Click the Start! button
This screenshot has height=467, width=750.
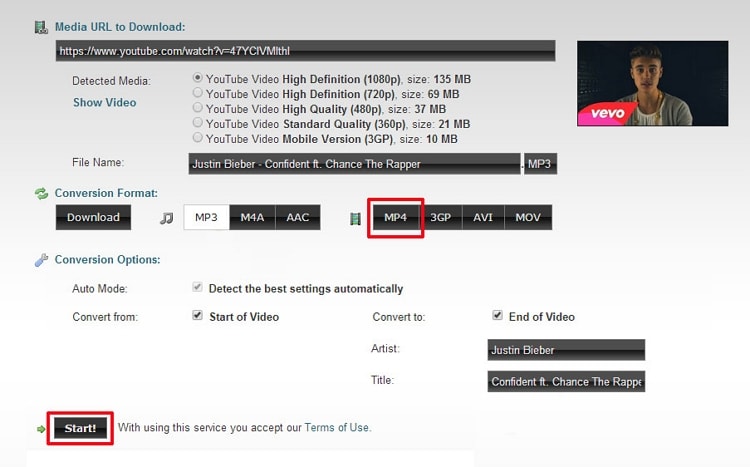(80, 428)
